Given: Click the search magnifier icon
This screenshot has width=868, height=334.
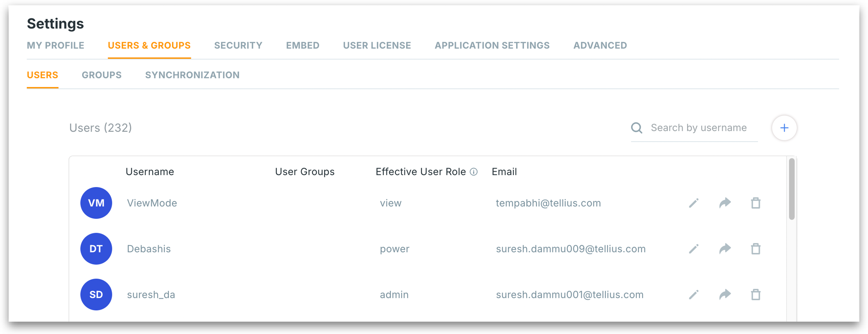Looking at the screenshot, I should 637,128.
